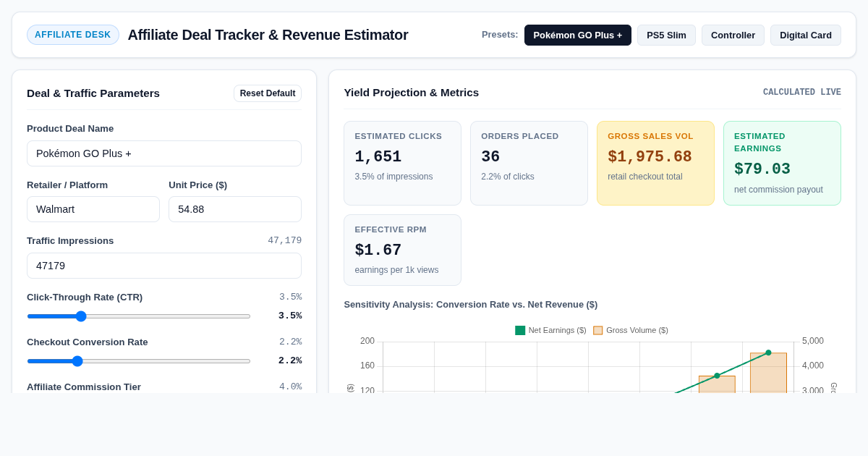868x456 pixels.
Task: Click the Affiliate Commission Tier 4.0% value
Action: coord(291,387)
